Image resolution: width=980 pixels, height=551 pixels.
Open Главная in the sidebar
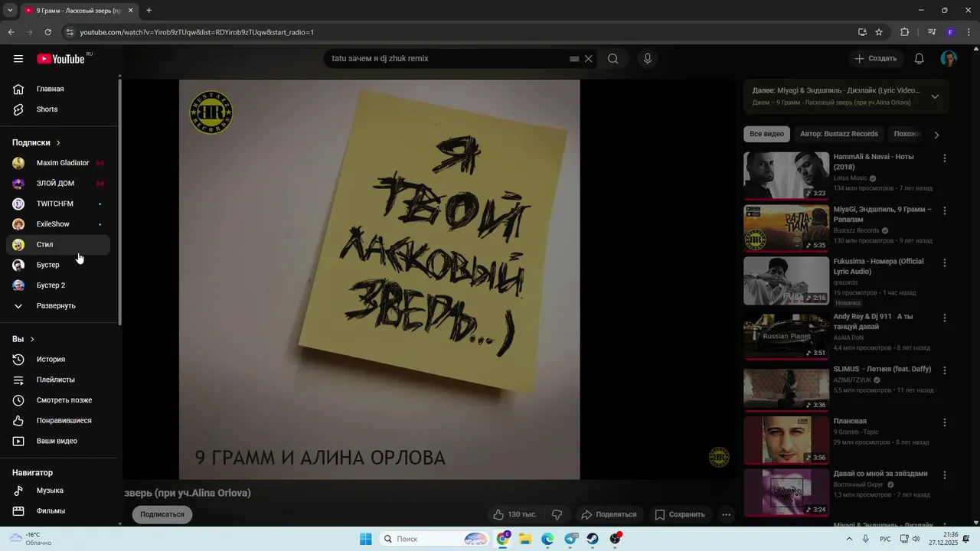point(59,89)
